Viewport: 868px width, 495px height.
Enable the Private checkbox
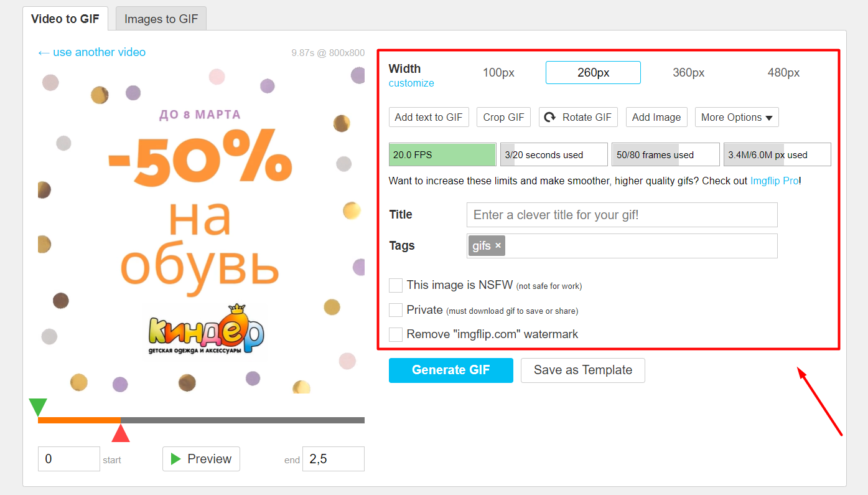tap(396, 310)
